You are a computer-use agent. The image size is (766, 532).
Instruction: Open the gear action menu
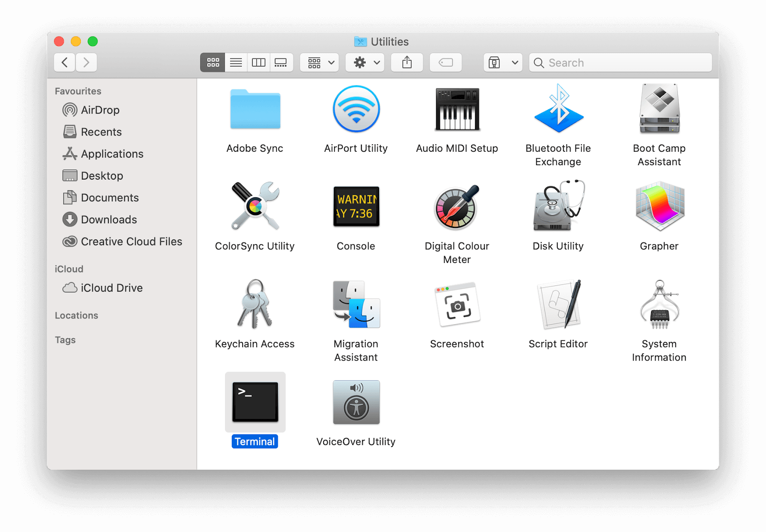click(365, 62)
